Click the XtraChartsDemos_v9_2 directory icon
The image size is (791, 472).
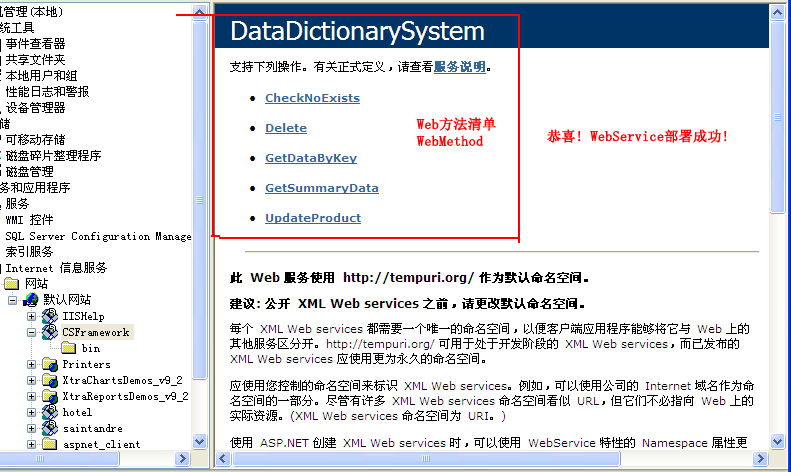[x=49, y=380]
